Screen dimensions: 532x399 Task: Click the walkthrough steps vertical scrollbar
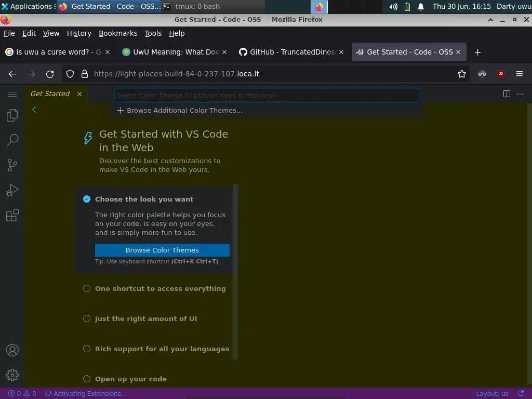pos(235,271)
